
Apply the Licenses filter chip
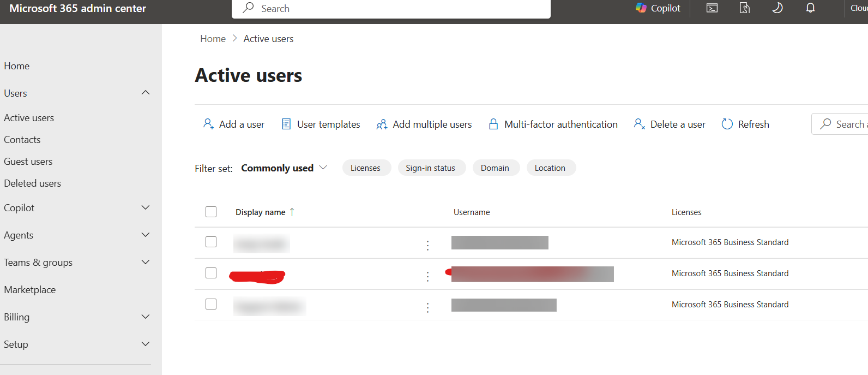[366, 168]
